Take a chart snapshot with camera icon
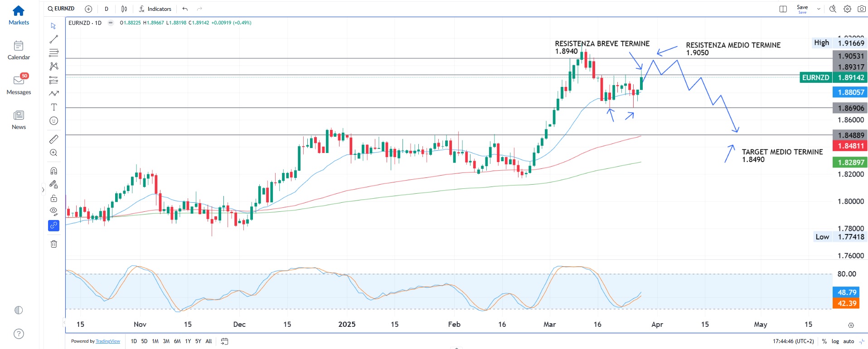Viewport: 868px width, 349px height. 861,9
